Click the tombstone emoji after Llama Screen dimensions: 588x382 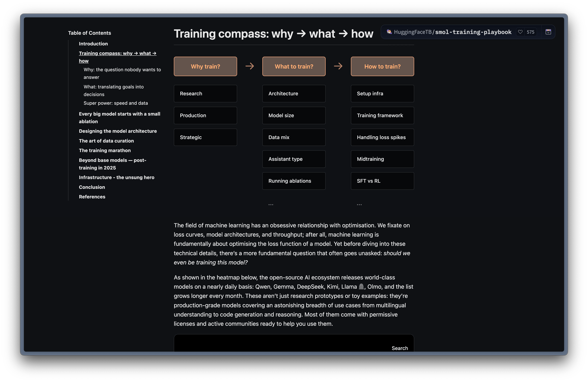click(x=361, y=286)
